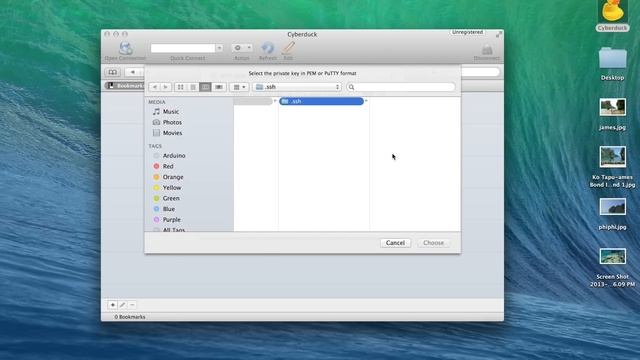
Task: Go back in the file dialog
Action: (x=154, y=87)
